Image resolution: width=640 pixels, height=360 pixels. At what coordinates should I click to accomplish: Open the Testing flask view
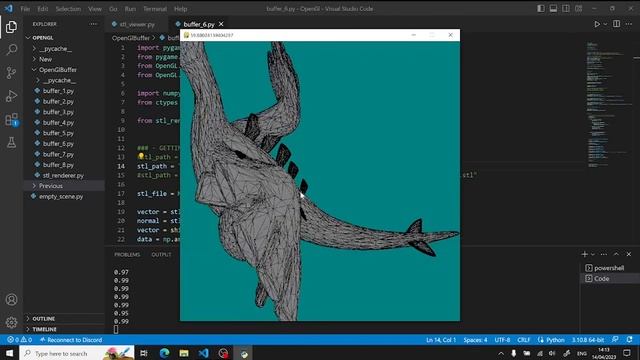coord(11,142)
